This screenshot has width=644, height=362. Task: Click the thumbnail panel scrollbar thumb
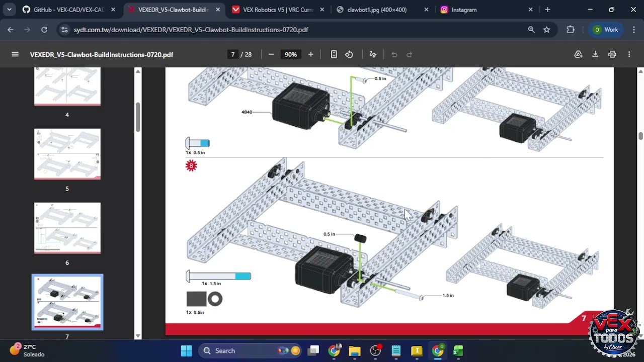point(138,117)
